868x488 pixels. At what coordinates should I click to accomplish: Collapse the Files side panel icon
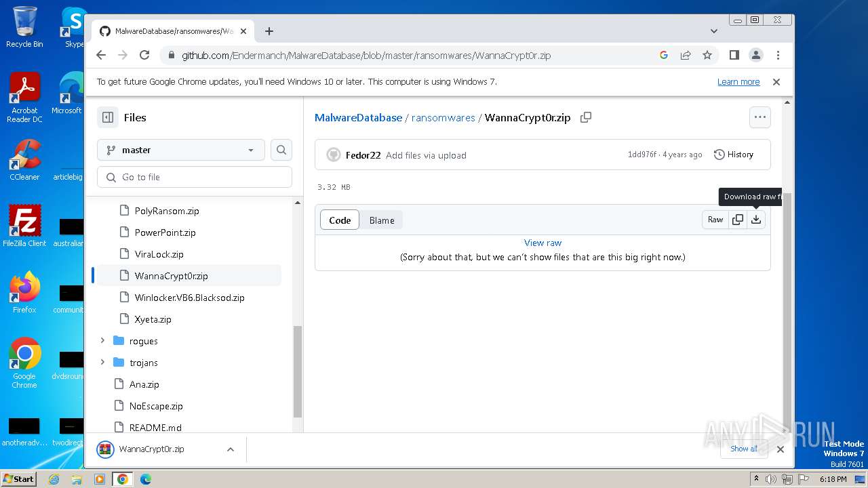(x=108, y=117)
